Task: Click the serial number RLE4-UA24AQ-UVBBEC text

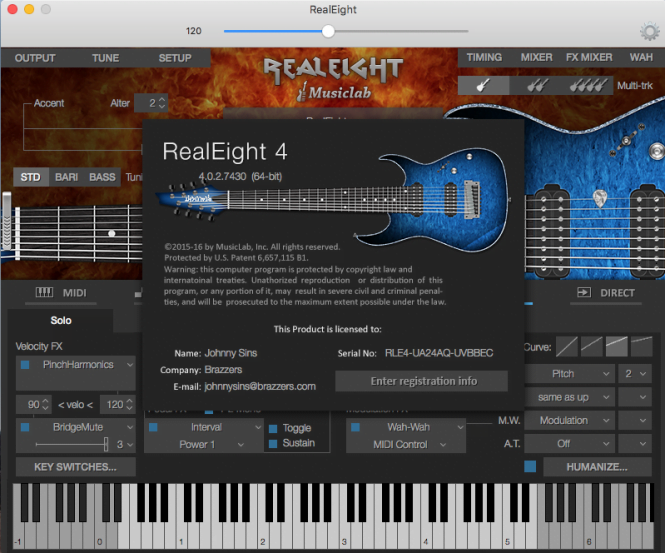Action: point(439,353)
